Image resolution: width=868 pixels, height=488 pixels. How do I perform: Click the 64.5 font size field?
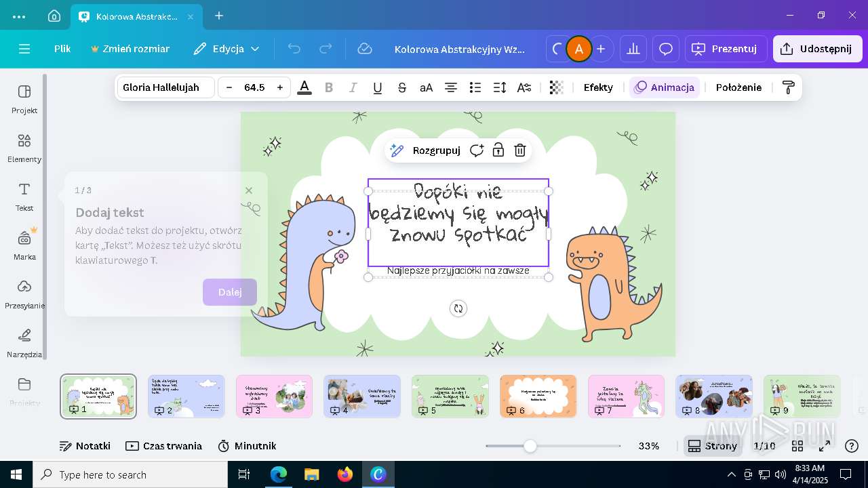254,87
